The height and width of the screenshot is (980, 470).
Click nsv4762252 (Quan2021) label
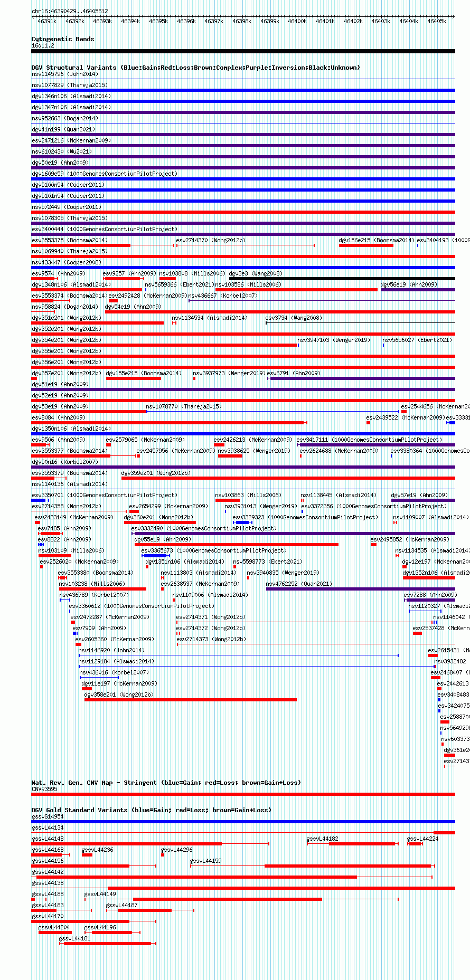[299, 584]
